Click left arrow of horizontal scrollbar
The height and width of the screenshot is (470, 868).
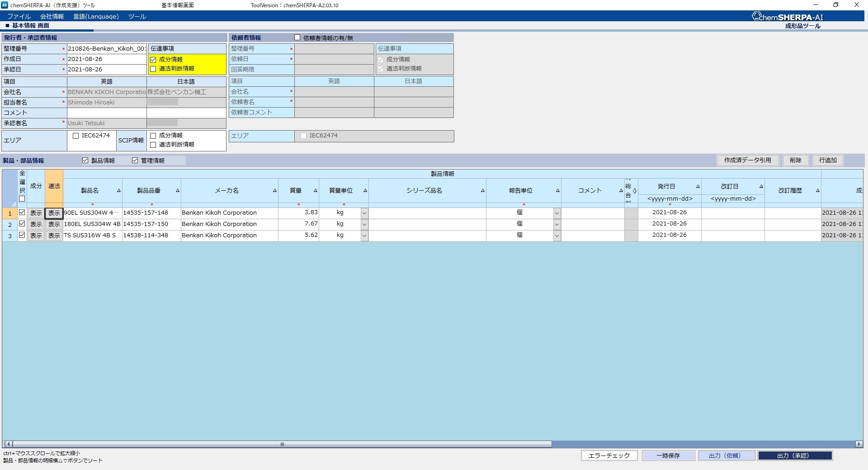point(9,444)
